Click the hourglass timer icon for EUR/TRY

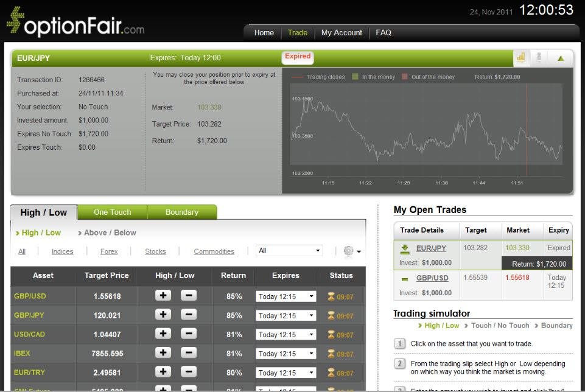(x=331, y=373)
